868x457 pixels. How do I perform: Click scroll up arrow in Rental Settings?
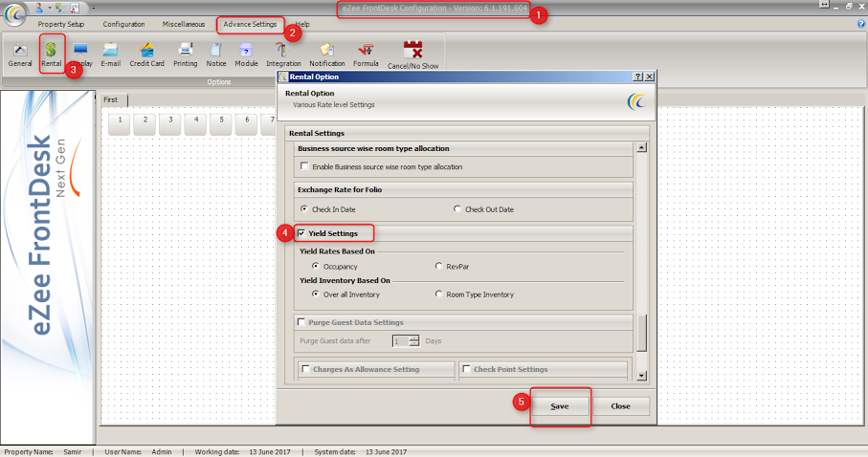641,148
